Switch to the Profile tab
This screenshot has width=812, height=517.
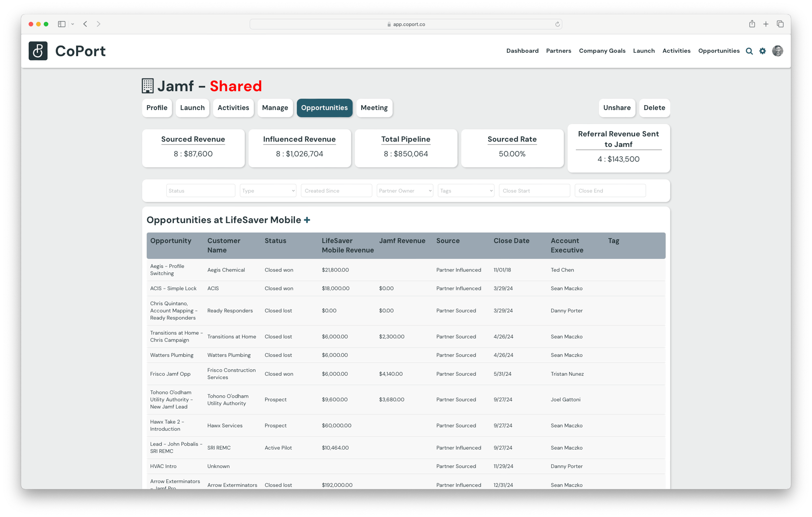(156, 108)
